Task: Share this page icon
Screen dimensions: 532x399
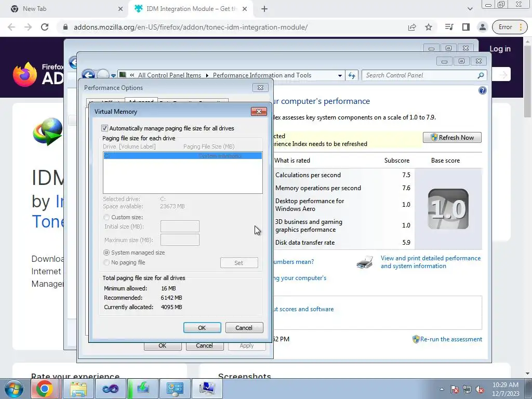Action: (x=412, y=27)
